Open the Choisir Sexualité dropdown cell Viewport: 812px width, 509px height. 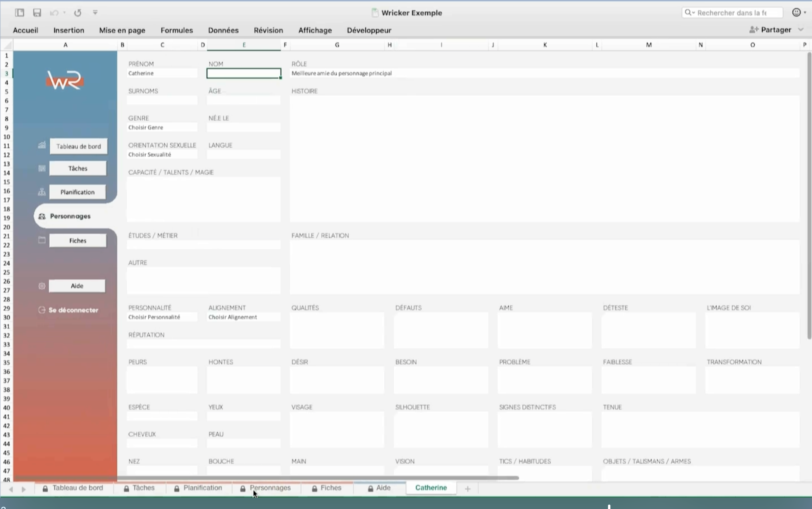(x=162, y=155)
